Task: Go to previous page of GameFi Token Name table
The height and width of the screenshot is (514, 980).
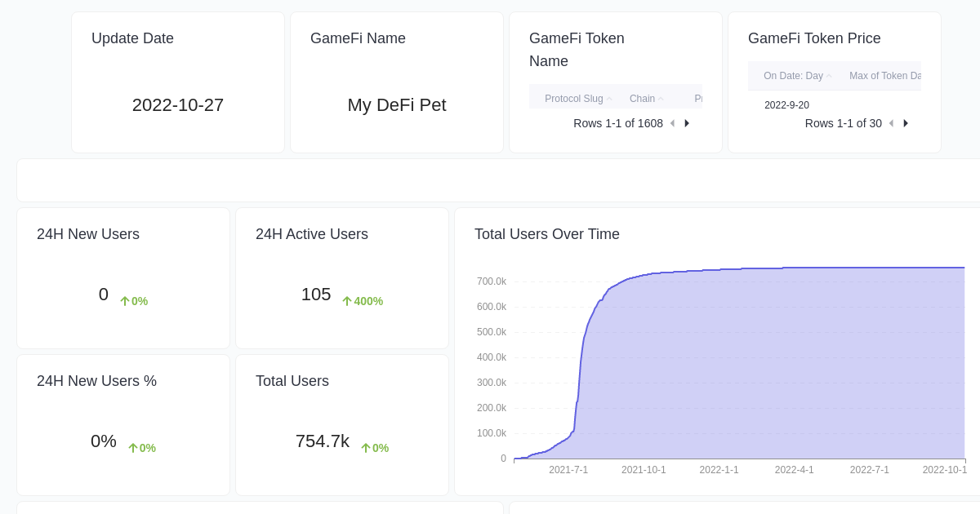Action: tap(671, 123)
